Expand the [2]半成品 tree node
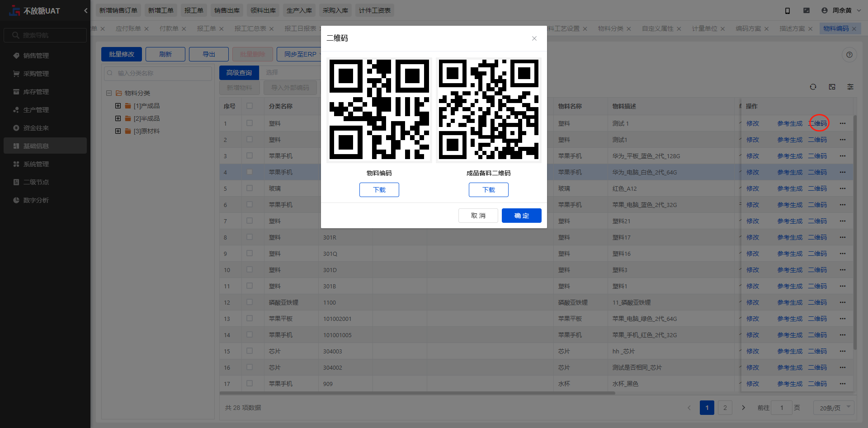Image resolution: width=868 pixels, height=428 pixels. (118, 118)
